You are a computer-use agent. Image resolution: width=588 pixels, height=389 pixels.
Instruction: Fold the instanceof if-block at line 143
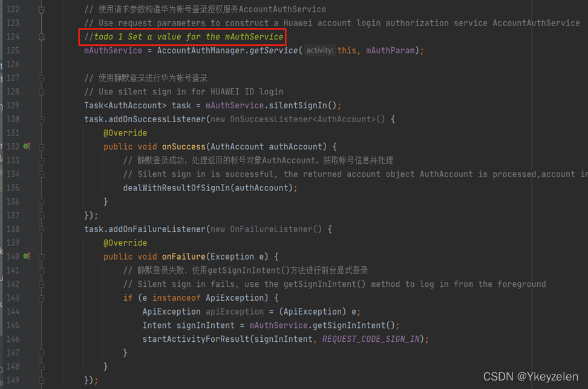click(x=42, y=298)
